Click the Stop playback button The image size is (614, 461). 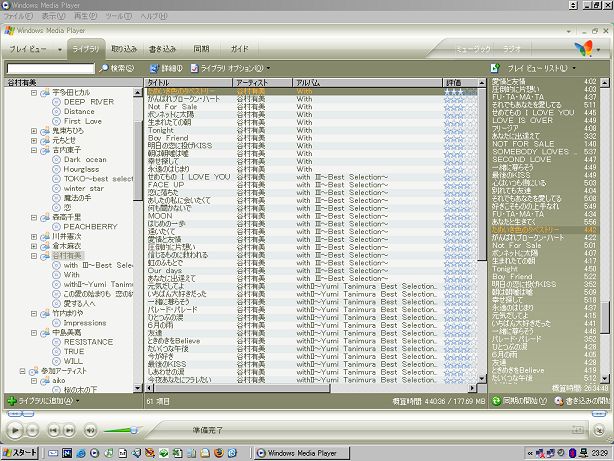click(x=33, y=430)
